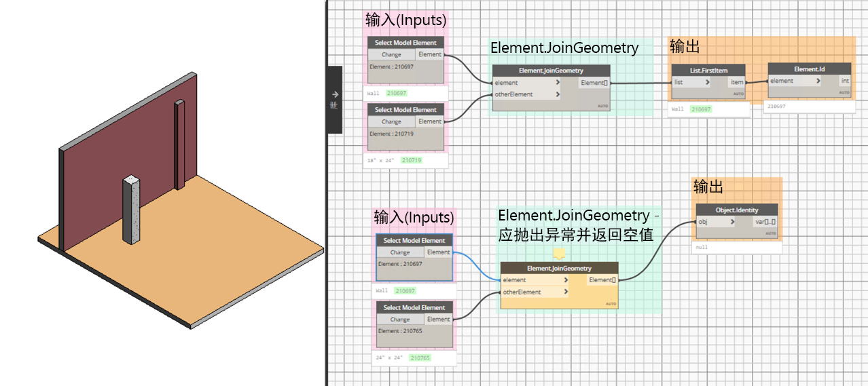Toggle the list port chevron on List.FirstItem
The image size is (868, 386).
[x=707, y=82]
